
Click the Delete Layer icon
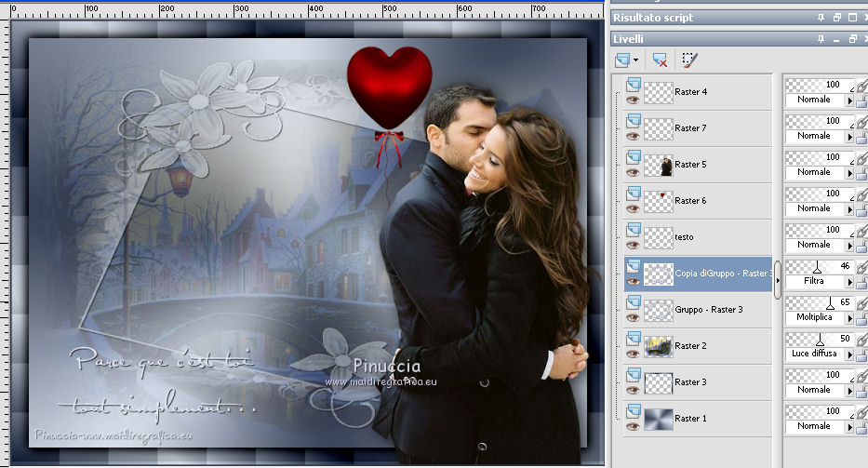(660, 60)
